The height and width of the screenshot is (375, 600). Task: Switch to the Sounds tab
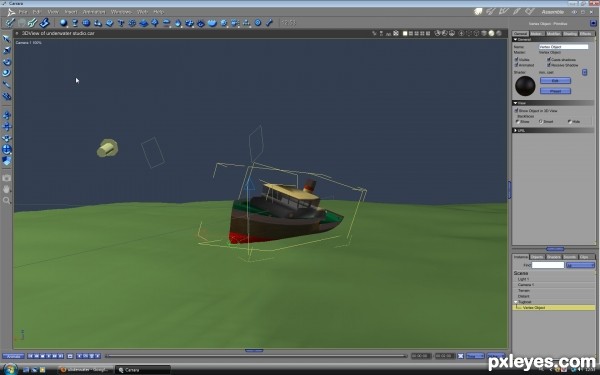pyautogui.click(x=570, y=257)
